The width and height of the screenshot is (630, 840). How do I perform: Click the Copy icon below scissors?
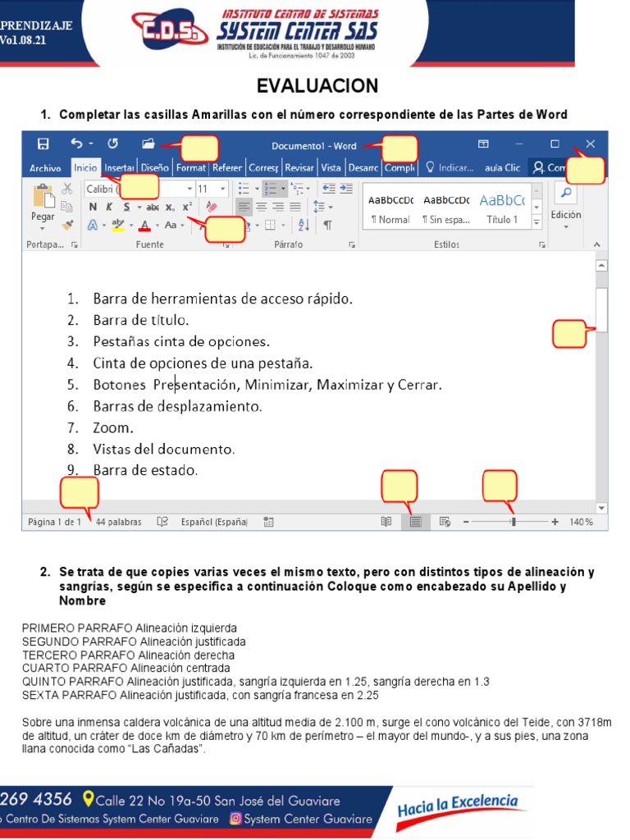(x=67, y=206)
